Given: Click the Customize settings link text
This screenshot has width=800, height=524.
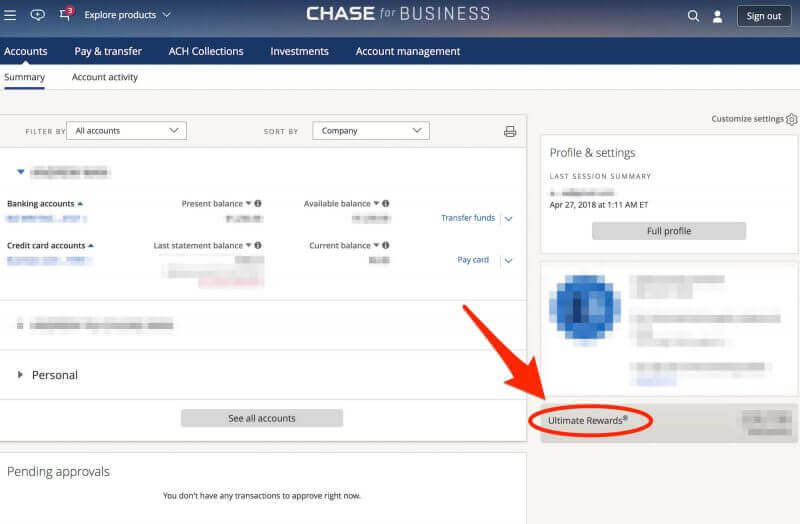Looking at the screenshot, I should (747, 119).
